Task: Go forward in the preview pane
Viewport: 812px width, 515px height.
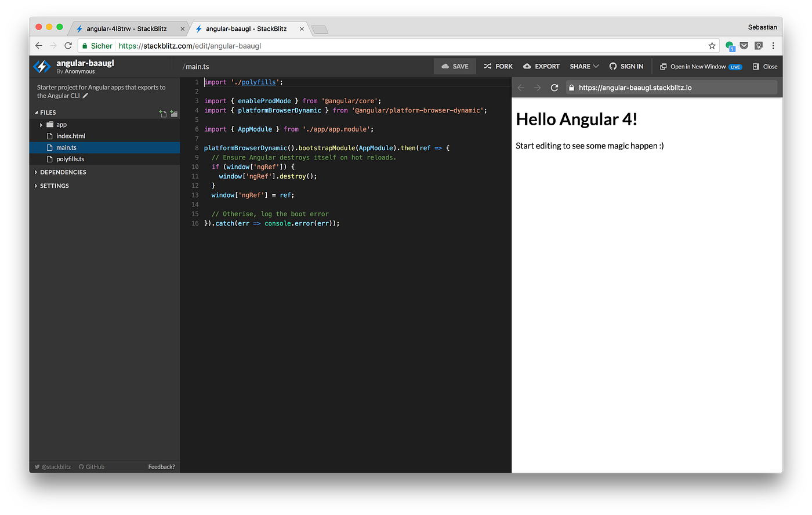Action: click(x=538, y=88)
